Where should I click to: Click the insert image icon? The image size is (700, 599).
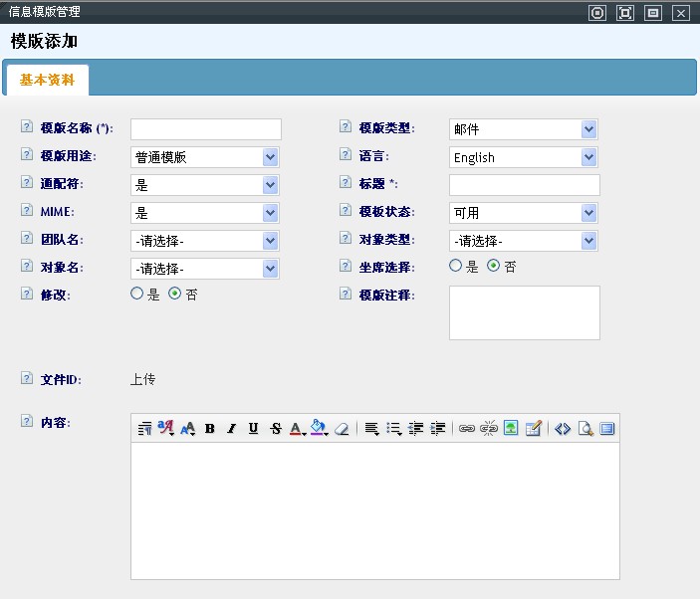point(511,429)
